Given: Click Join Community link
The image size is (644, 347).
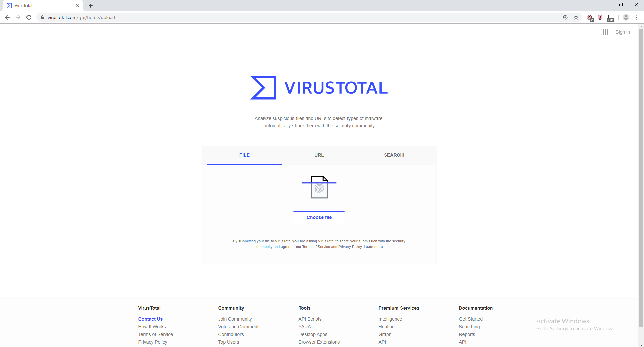Looking at the screenshot, I should point(235,319).
